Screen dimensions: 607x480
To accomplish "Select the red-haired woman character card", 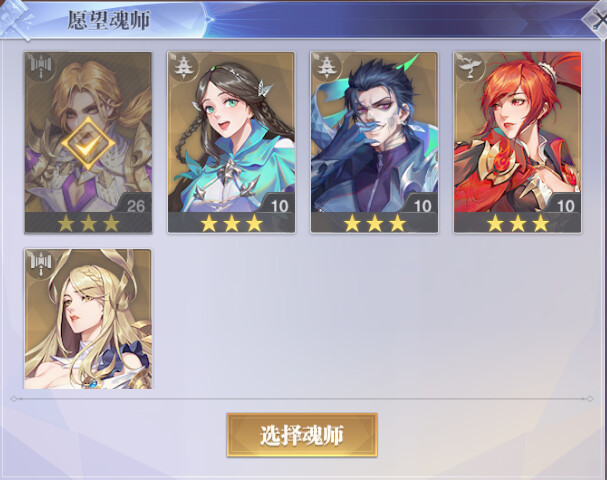I will [517, 142].
